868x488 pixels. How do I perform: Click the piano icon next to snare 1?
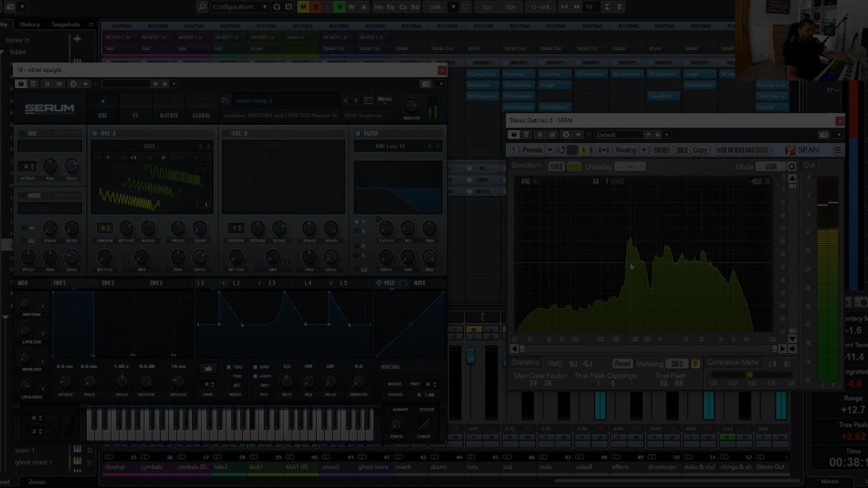[x=77, y=450]
